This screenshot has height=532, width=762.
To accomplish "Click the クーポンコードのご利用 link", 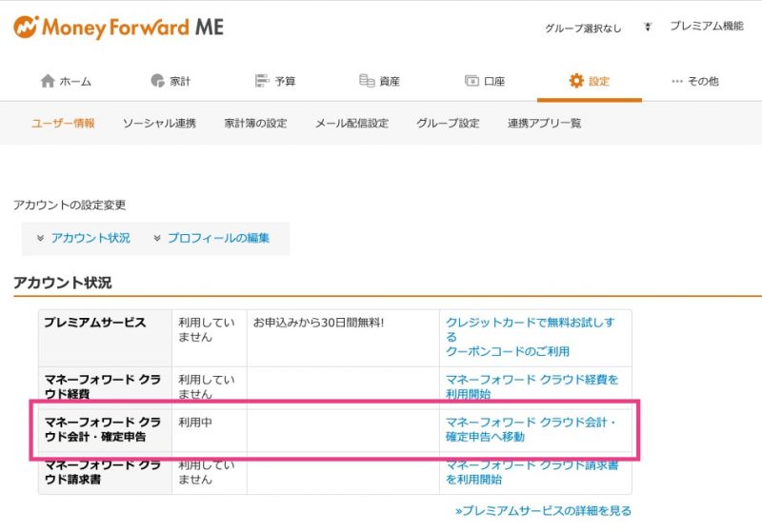I will pyautogui.click(x=508, y=351).
